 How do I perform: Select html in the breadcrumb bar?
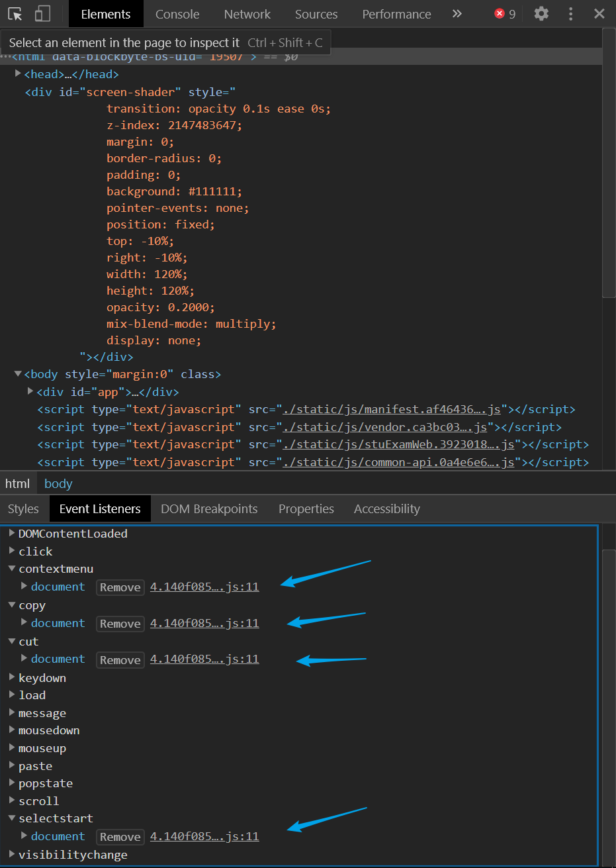[x=17, y=483]
